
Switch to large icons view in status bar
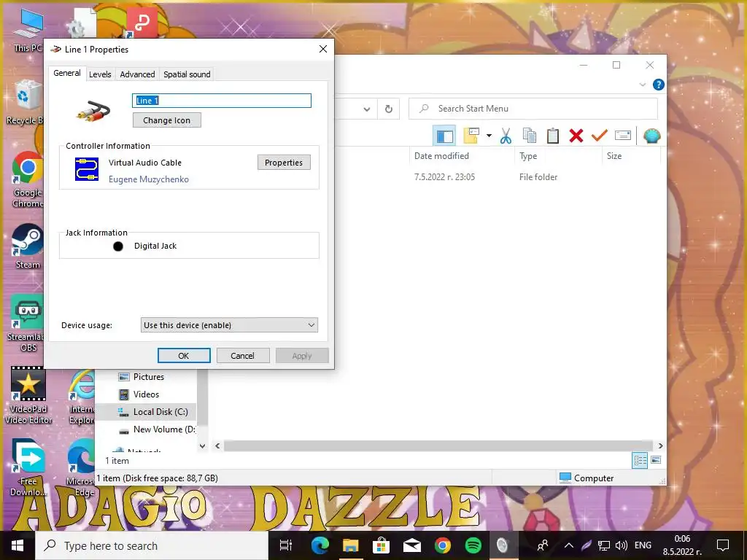(656, 460)
